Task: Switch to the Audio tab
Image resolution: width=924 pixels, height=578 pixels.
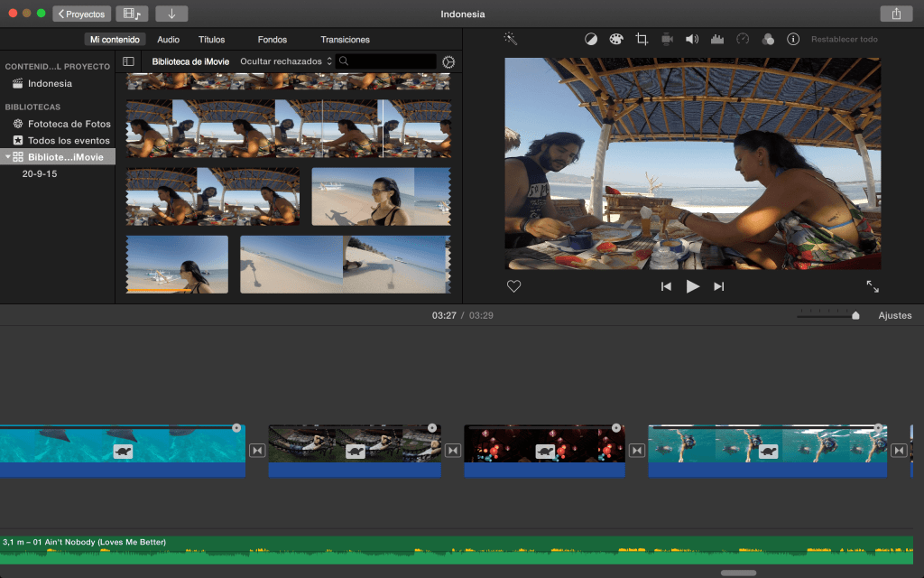Action: tap(168, 40)
